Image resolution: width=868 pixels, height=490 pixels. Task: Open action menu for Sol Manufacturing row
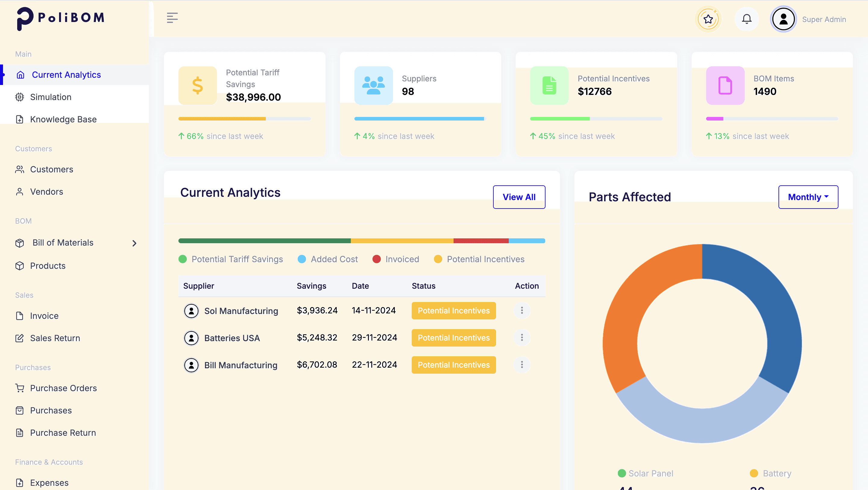click(x=522, y=310)
